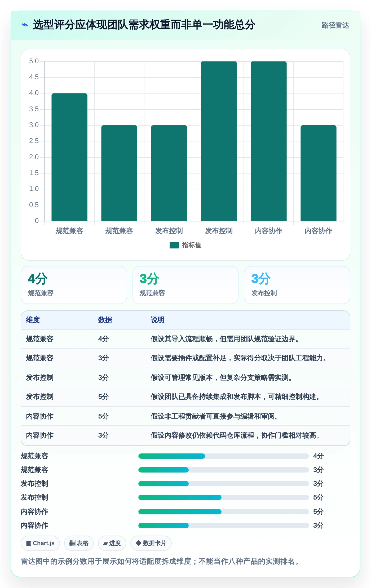The image size is (371, 588).
Task: Open the 4分 规范兼容 data card
Action: (74, 285)
